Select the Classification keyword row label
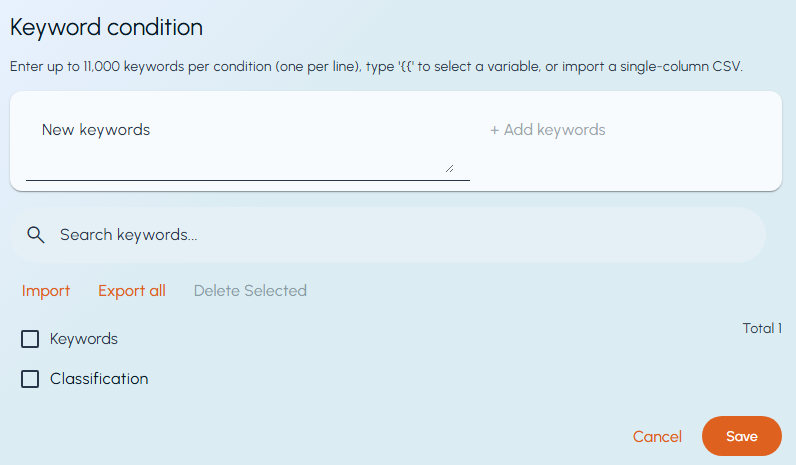 (x=99, y=379)
